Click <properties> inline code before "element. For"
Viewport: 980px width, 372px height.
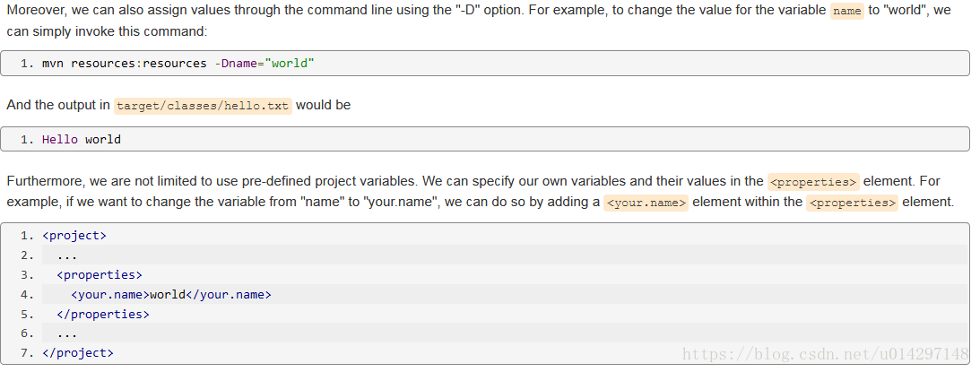coord(814,182)
